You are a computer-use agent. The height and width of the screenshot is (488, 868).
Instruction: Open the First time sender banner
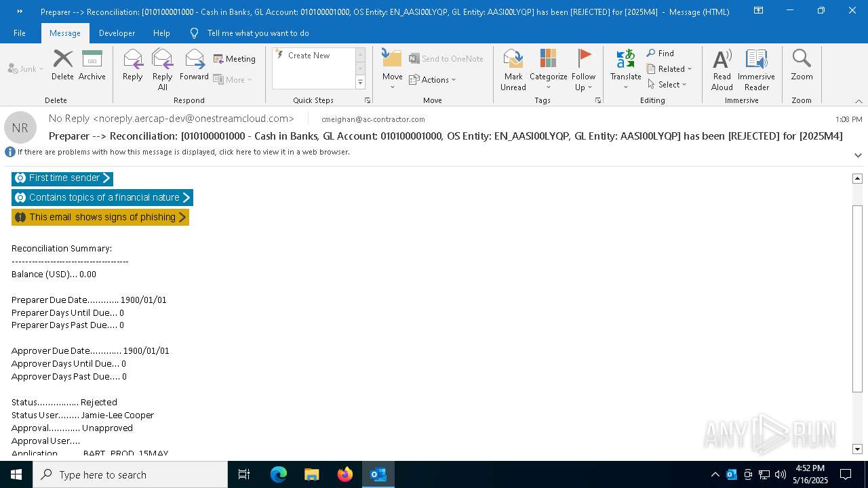tap(62, 178)
